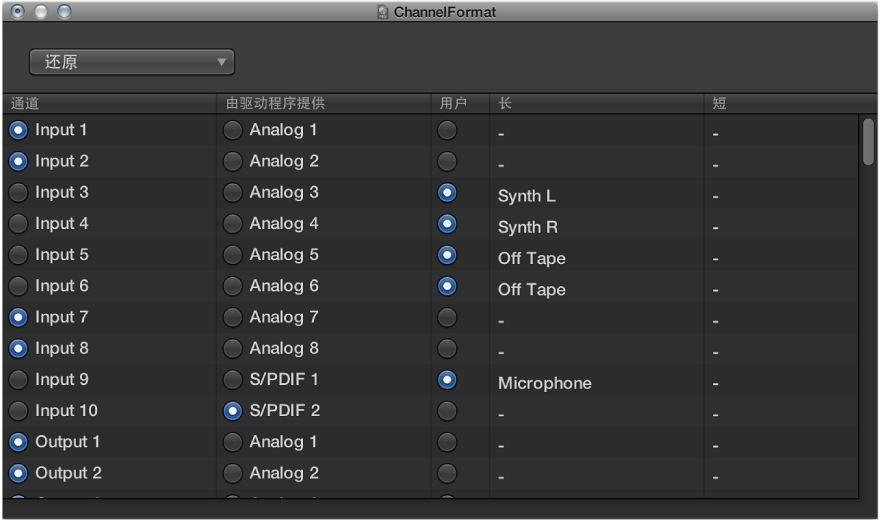
Task: Select the Output 1 channel radio button
Action: [x=18, y=442]
